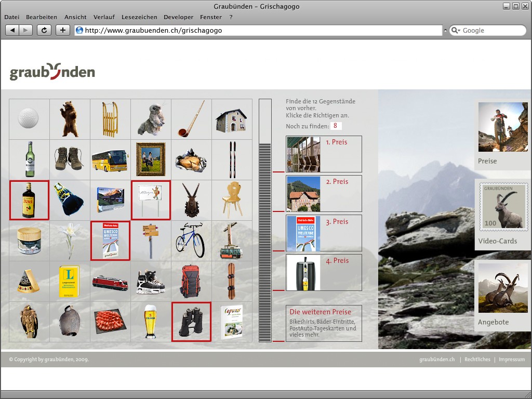The image size is (532, 399).
Task: Pick the wooden sled
Action: 110,119
